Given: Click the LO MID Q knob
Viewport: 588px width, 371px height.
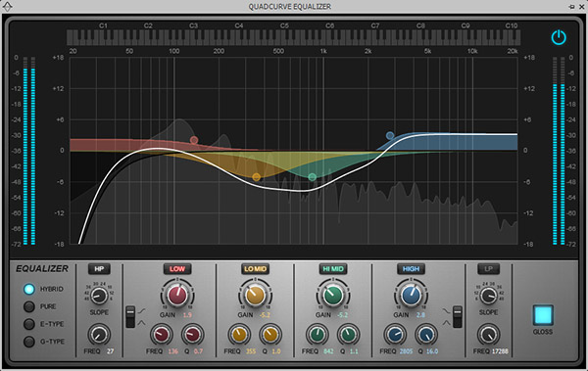Looking at the screenshot, I should coord(270,334).
